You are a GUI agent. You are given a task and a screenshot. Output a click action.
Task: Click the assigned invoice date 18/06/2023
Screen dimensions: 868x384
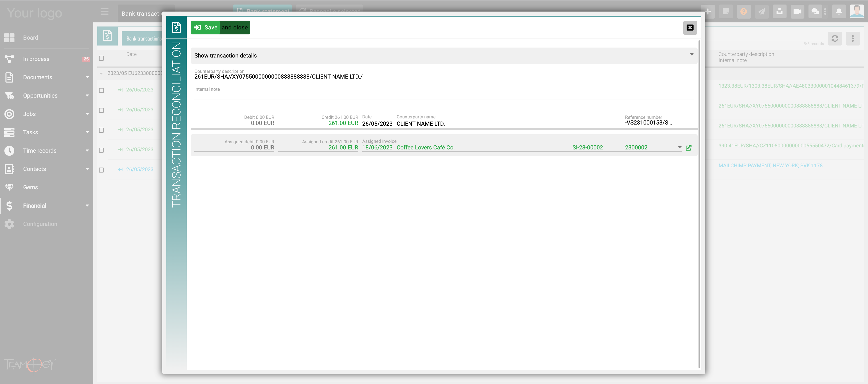pyautogui.click(x=377, y=147)
